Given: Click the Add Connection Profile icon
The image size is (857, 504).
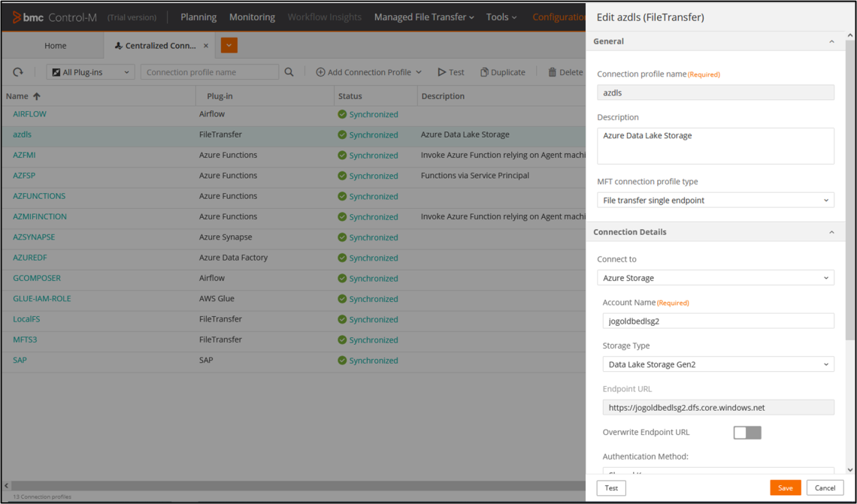Looking at the screenshot, I should [323, 71].
